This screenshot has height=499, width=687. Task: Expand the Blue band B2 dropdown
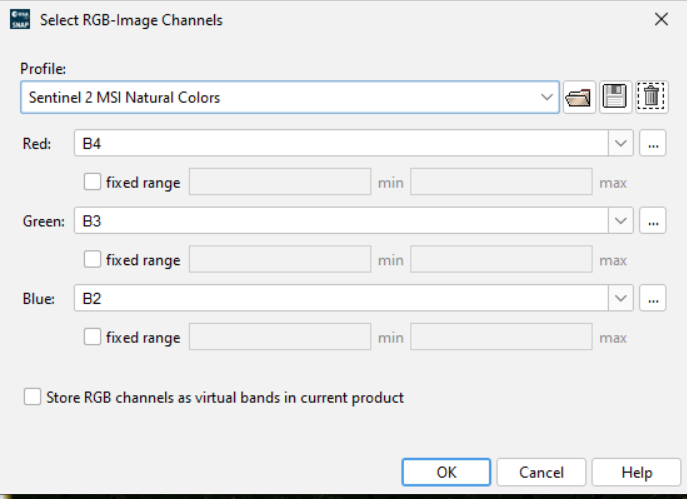point(621,298)
